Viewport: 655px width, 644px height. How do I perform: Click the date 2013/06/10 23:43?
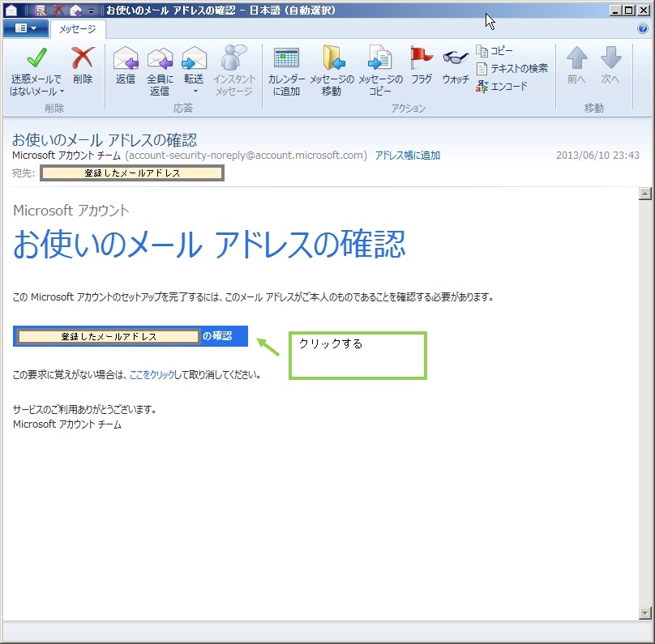597,156
